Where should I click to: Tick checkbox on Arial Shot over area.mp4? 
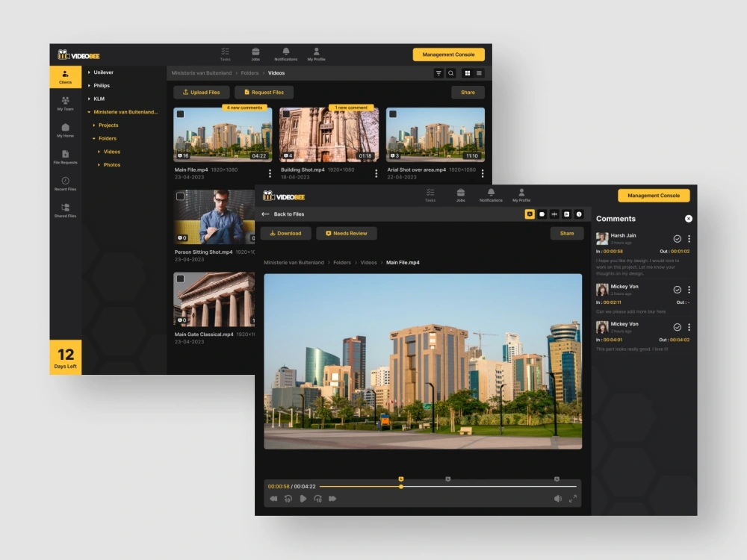click(393, 113)
